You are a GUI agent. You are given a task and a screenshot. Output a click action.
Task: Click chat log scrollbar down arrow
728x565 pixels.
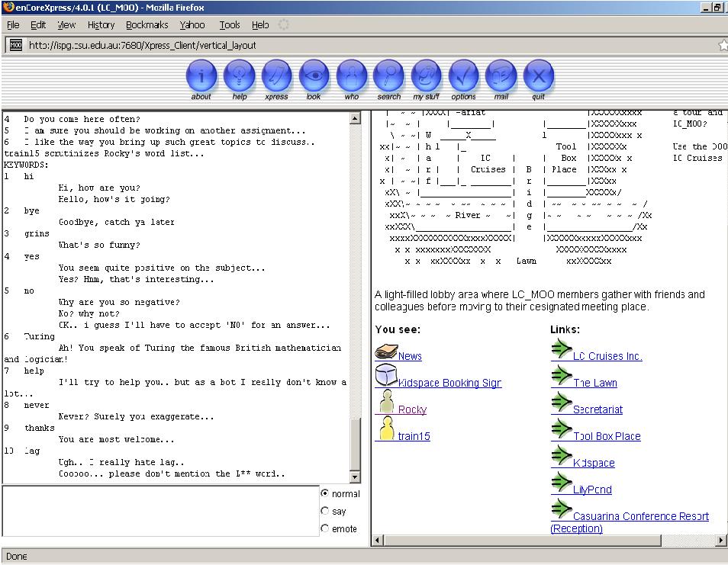coord(355,477)
